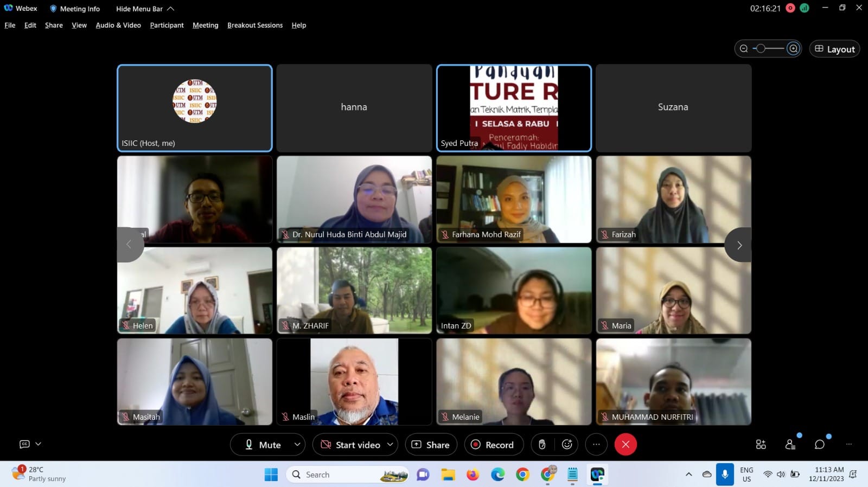
Task: Expand the closed captions options chevron
Action: point(39,444)
